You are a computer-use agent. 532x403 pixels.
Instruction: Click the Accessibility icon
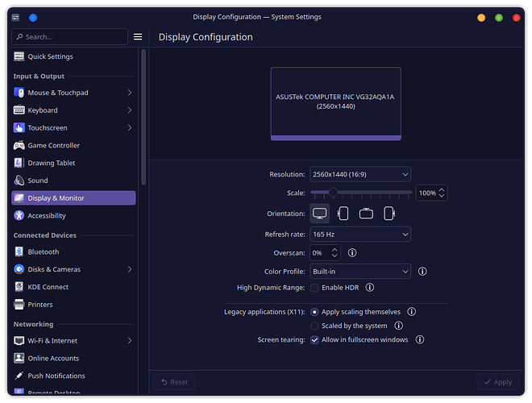coord(19,216)
